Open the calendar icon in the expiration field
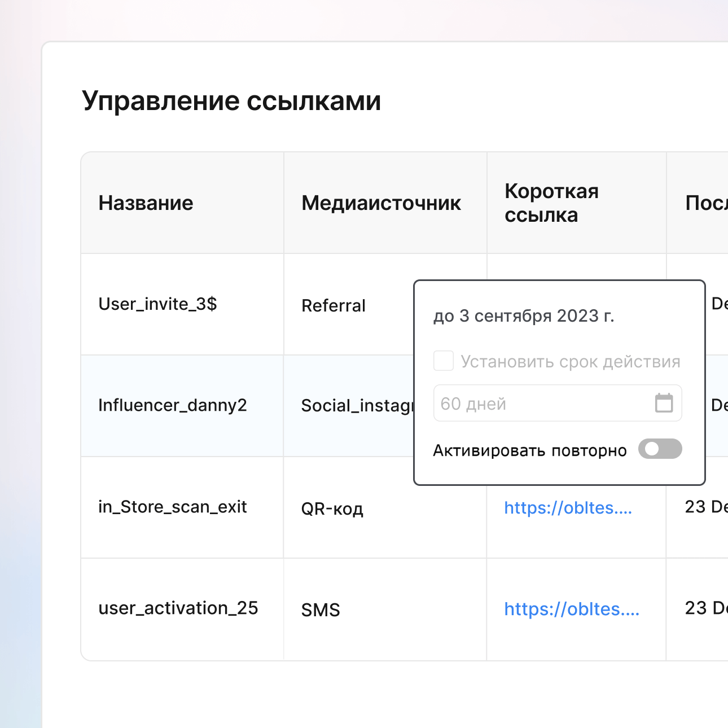 point(664,404)
